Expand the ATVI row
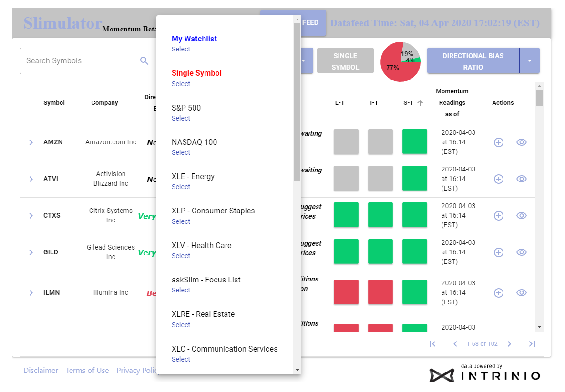Viewport: 565px width, 392px height. [x=31, y=179]
